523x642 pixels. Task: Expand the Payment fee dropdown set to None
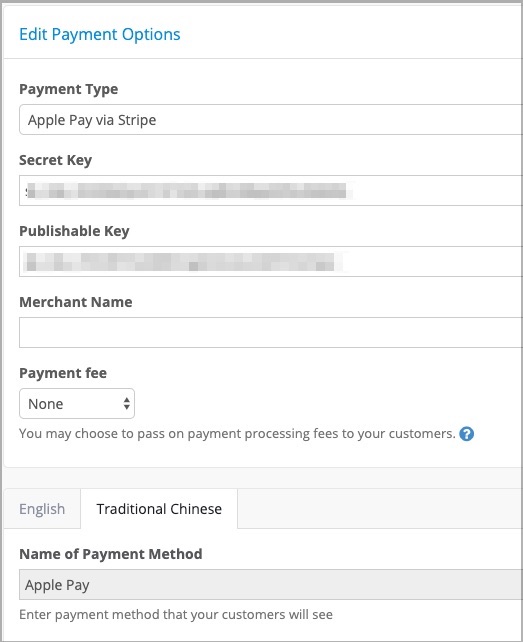[77, 404]
